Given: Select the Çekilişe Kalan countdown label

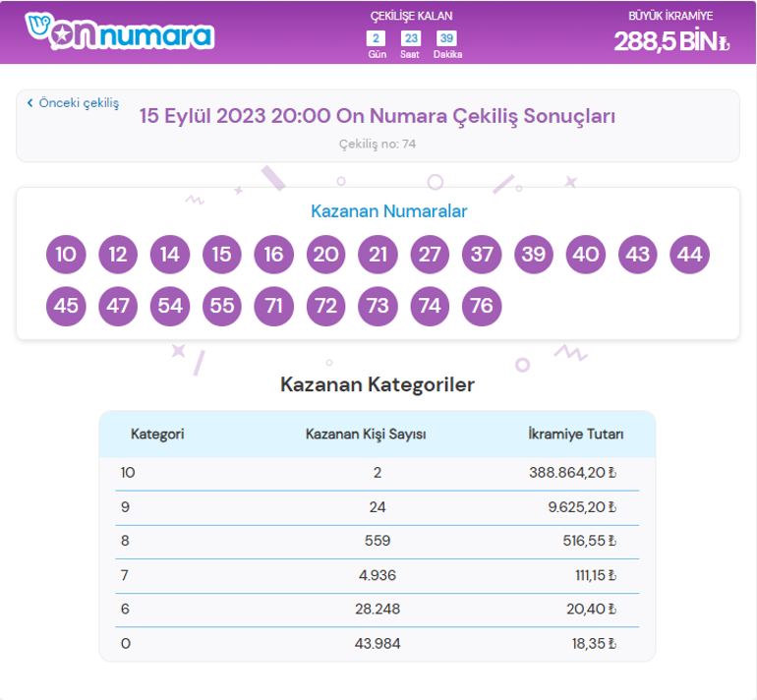Looking at the screenshot, I should tap(411, 16).
